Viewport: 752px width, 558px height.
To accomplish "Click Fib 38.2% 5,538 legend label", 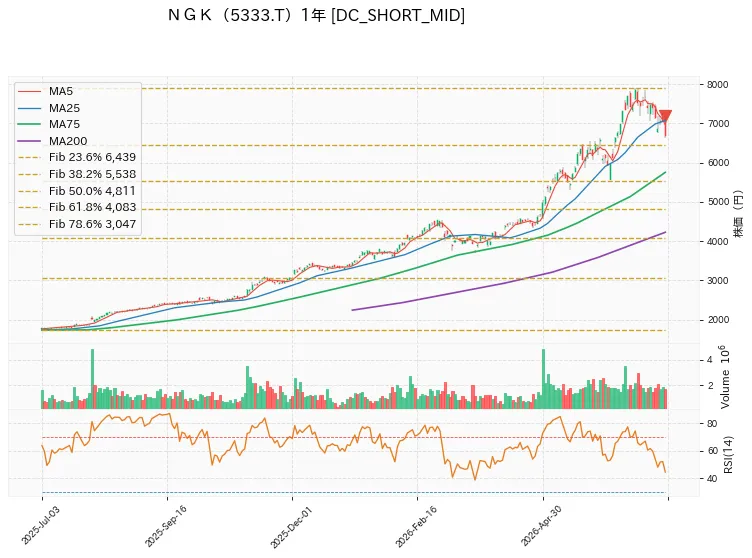I will click(x=92, y=174).
